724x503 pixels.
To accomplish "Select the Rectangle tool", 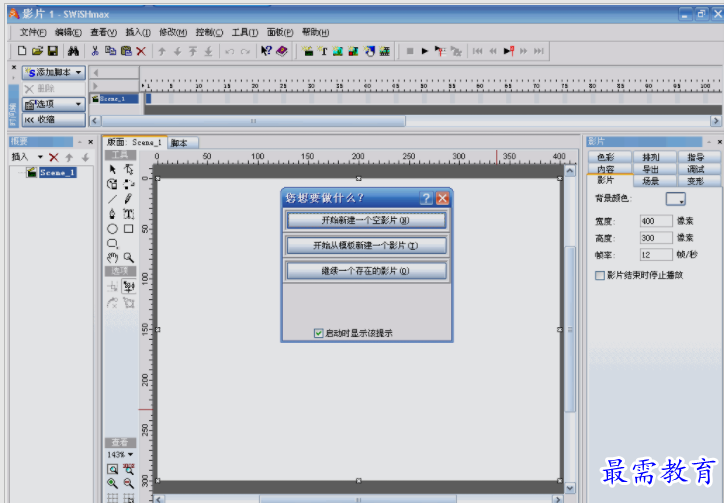I will click(x=128, y=229).
